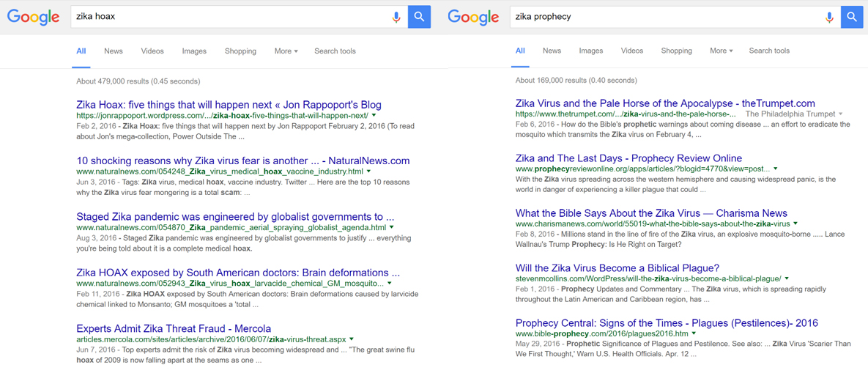
Task: Select All tab in zika prophecy results
Action: tap(520, 51)
